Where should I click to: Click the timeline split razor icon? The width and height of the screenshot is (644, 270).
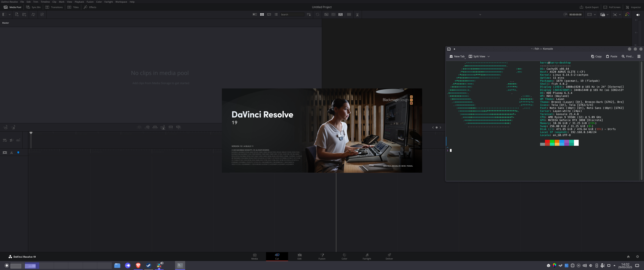pyautogui.click(x=11, y=152)
